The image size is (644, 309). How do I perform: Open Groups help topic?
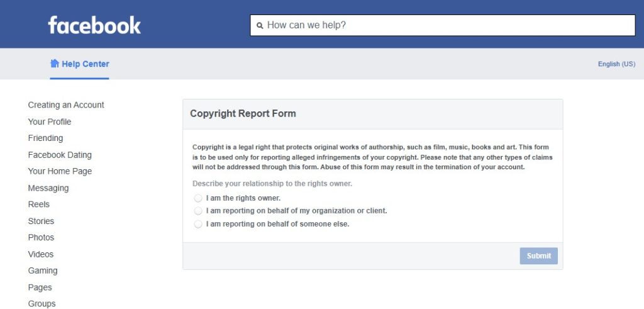pos(42,304)
